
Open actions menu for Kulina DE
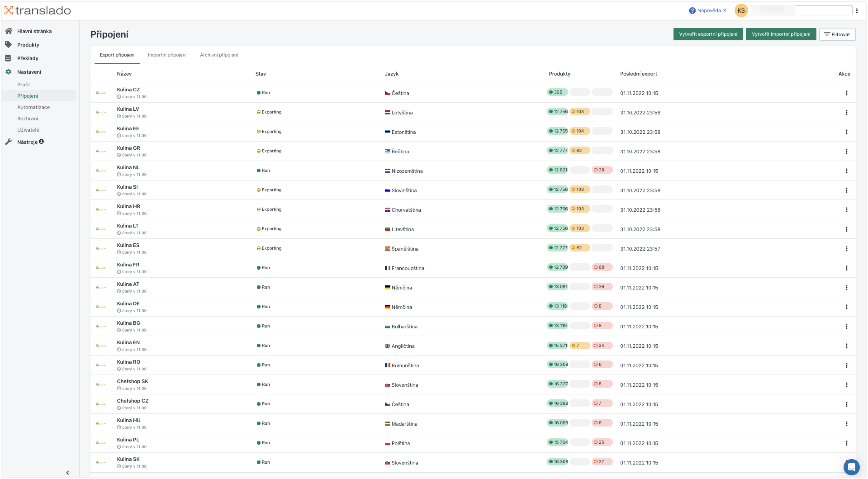pos(846,307)
